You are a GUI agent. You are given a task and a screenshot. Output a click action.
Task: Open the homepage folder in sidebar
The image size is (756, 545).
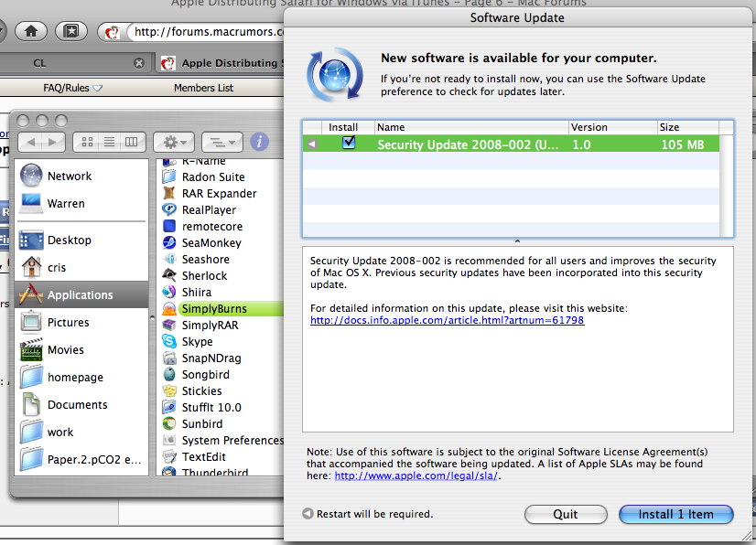81,378
